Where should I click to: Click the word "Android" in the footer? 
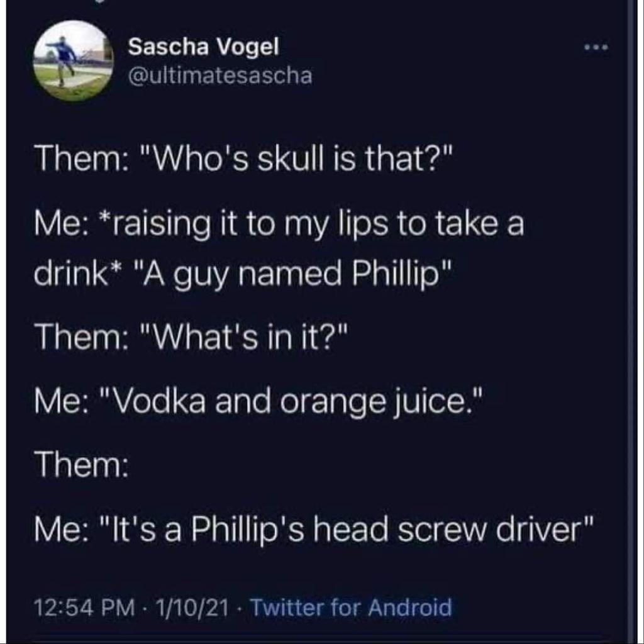(410, 608)
